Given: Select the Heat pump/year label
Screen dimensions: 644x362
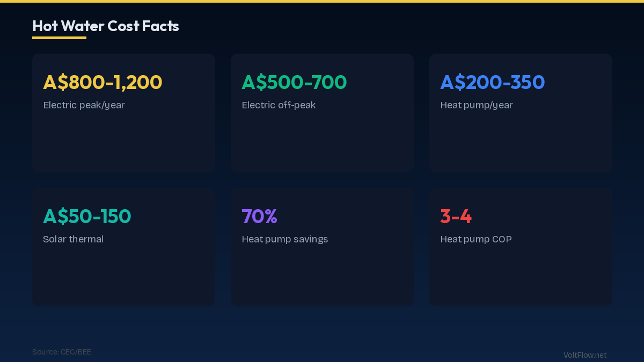Looking at the screenshot, I should 476,105.
